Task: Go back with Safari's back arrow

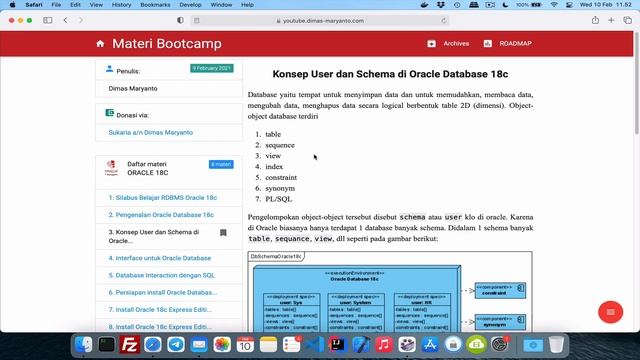Action: [66, 20]
